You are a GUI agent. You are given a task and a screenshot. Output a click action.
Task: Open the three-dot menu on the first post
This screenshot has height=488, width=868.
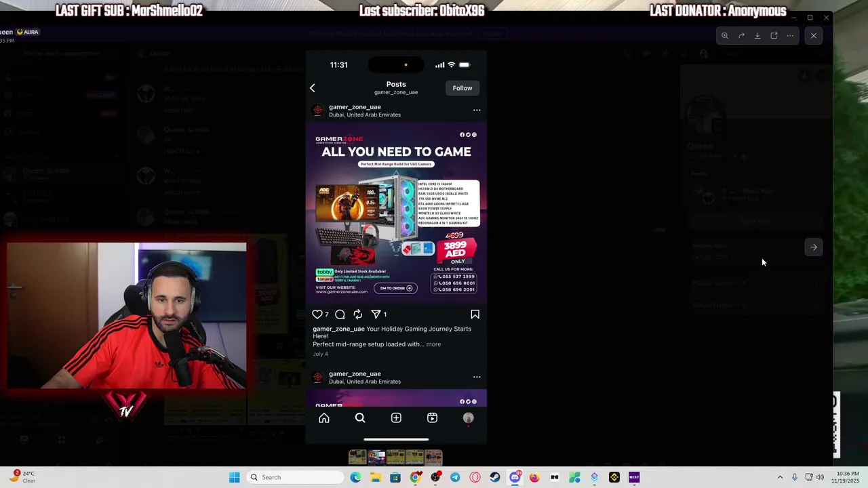pos(477,110)
